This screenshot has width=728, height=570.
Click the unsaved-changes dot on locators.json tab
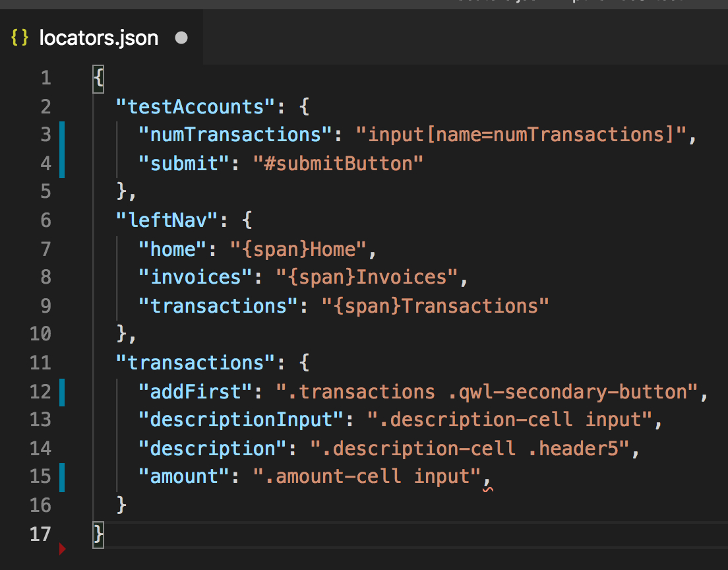[x=181, y=38]
